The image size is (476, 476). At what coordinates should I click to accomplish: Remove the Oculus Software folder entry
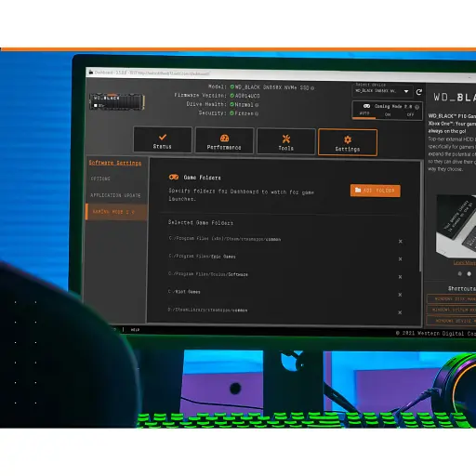pyautogui.click(x=400, y=277)
